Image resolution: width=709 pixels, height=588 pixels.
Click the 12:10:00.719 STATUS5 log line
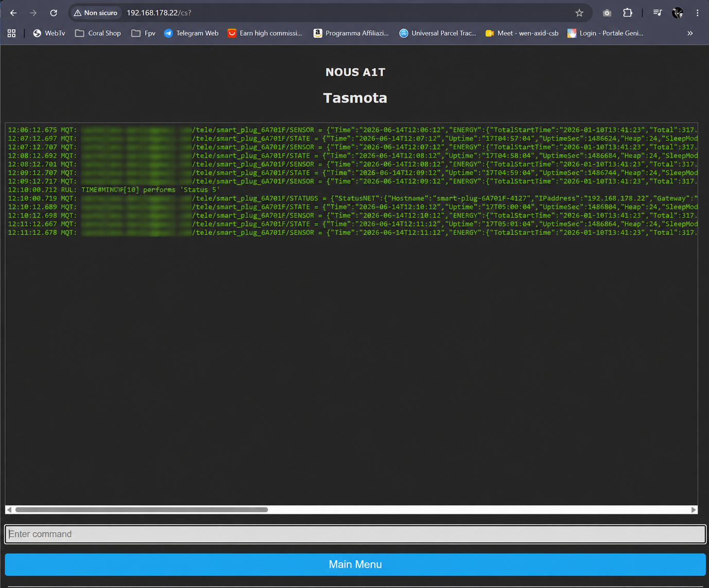coord(353,198)
